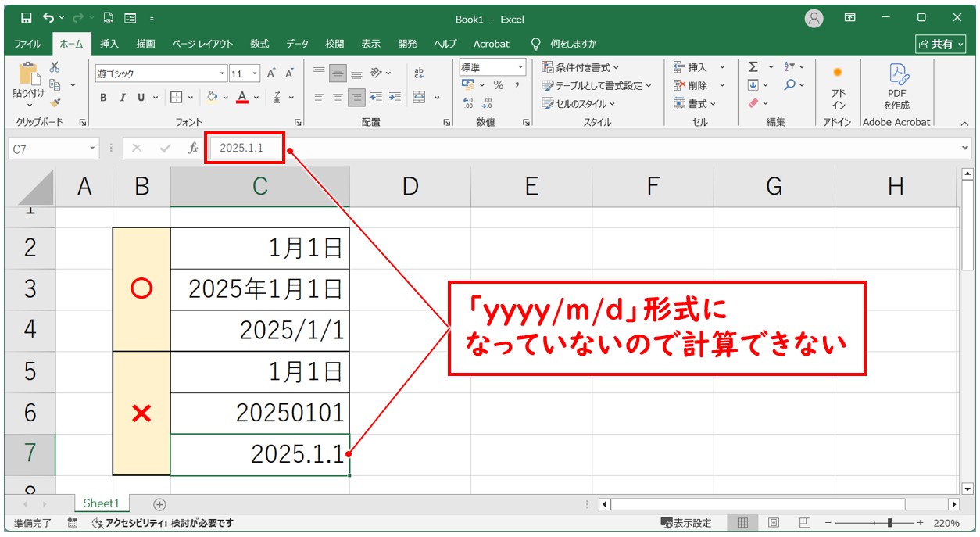Screen dimensions: 980x537
Task: Switch to the 数式 ribbon tab
Action: pyautogui.click(x=259, y=44)
